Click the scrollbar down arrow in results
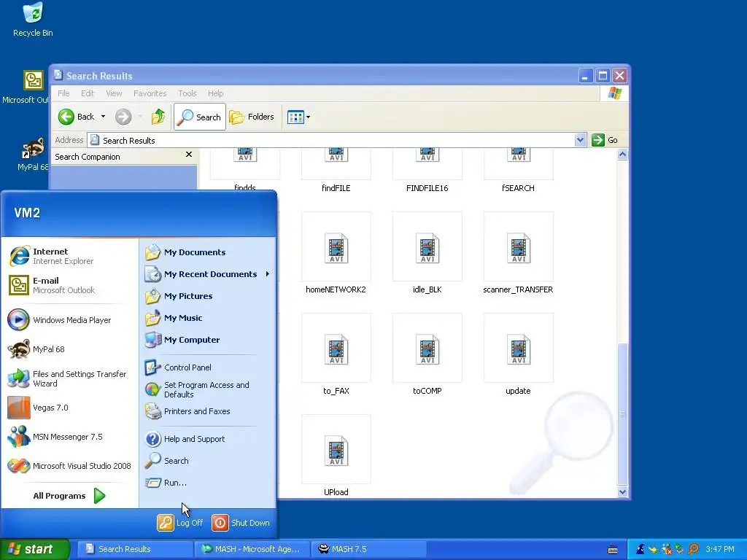 coord(622,492)
